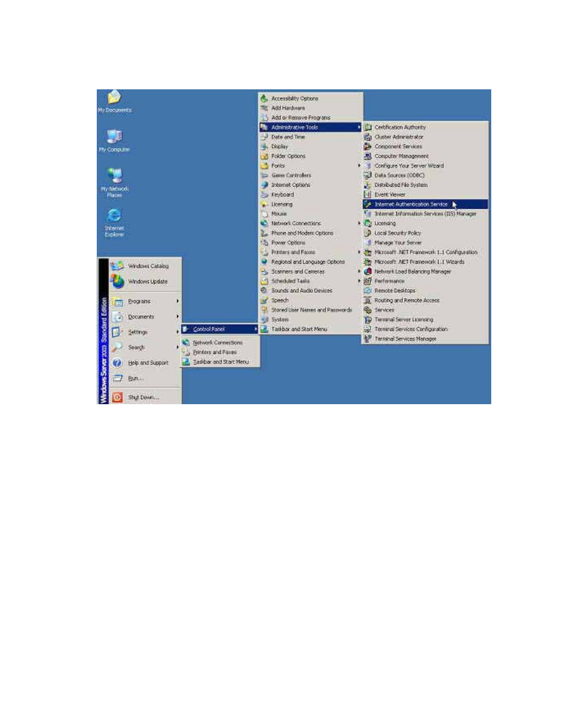The height and width of the screenshot is (711, 588).
Task: Open Date and Time item
Action: 311,137
